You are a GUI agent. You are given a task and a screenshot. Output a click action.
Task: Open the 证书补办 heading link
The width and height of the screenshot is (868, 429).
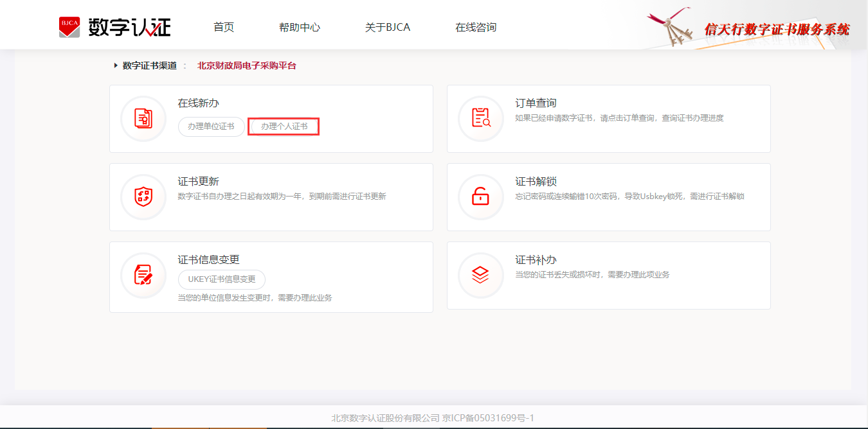[x=536, y=259]
